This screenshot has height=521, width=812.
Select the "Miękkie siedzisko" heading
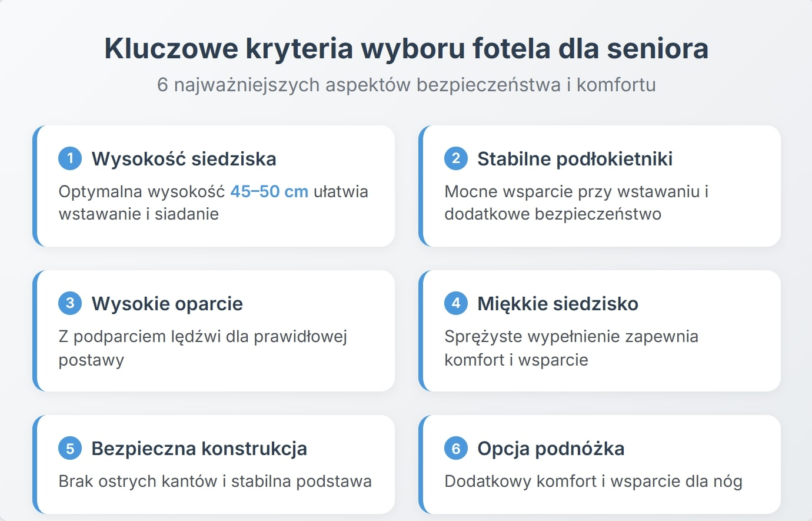(557, 304)
